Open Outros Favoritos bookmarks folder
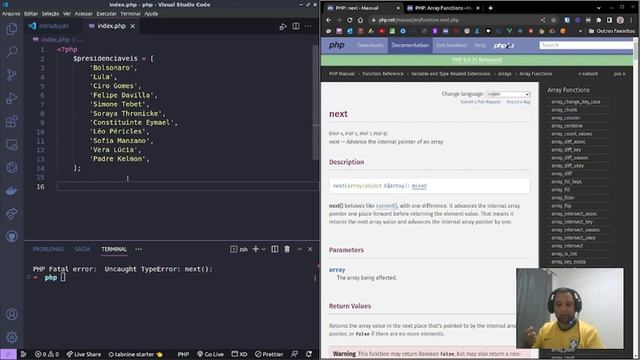The width and height of the screenshot is (640, 360). click(611, 31)
